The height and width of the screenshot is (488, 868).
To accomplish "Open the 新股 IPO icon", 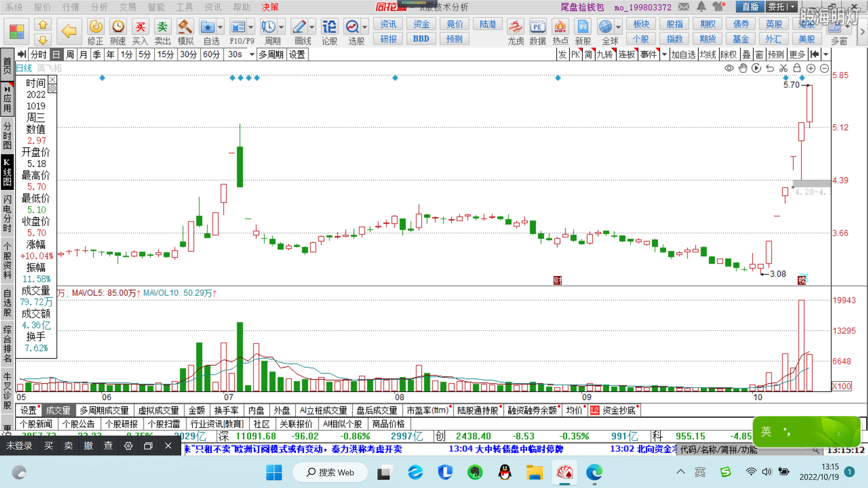I will pos(583,32).
